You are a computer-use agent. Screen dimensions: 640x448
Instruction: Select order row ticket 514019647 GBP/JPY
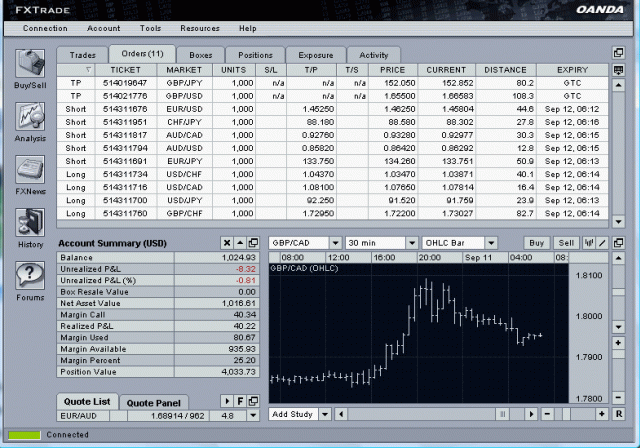332,83
